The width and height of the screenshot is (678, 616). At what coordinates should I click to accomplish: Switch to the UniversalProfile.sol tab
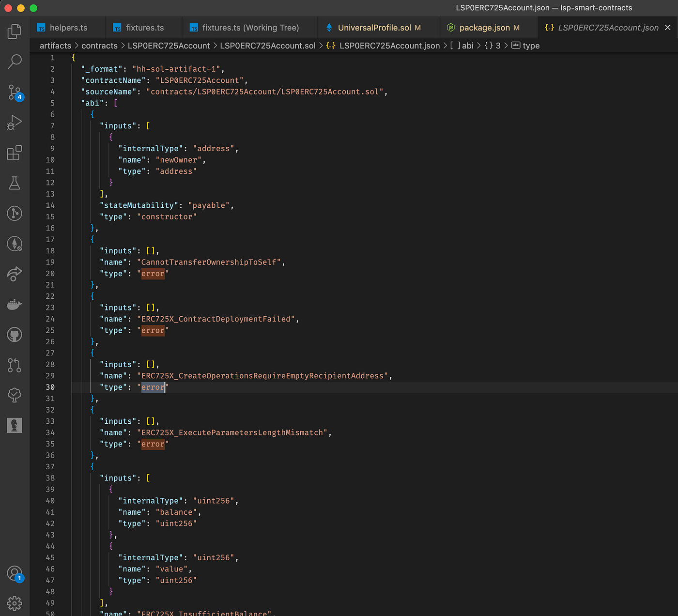[x=378, y=28]
